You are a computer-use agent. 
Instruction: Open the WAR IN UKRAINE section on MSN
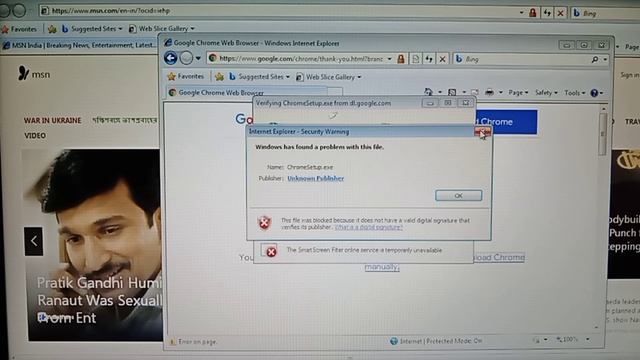click(52, 120)
